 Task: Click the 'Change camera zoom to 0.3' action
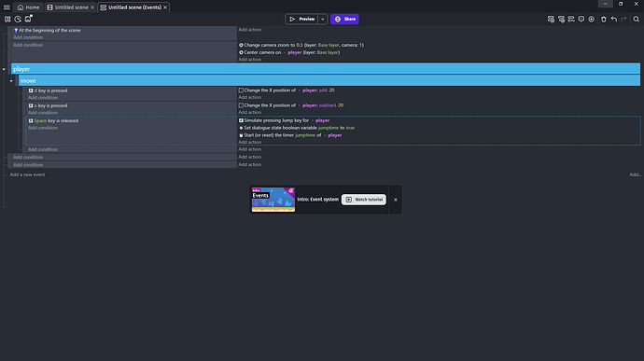(x=301, y=45)
